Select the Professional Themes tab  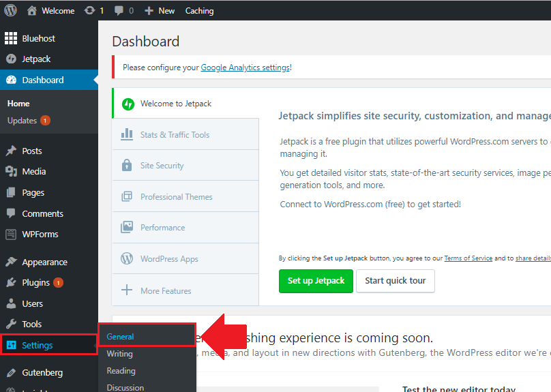point(185,197)
